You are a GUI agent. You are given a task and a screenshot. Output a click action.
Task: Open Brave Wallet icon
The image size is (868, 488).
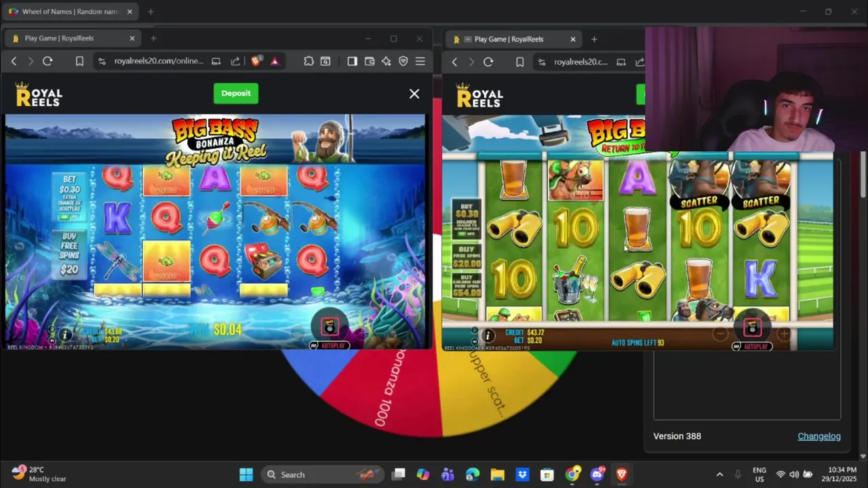coord(370,61)
